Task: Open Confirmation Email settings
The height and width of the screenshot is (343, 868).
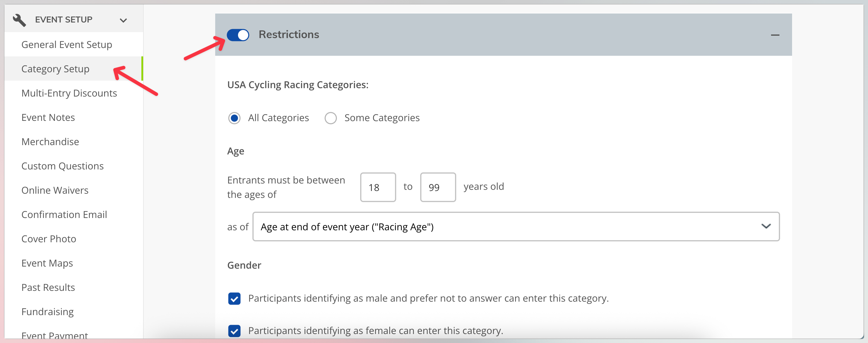Action: click(64, 214)
